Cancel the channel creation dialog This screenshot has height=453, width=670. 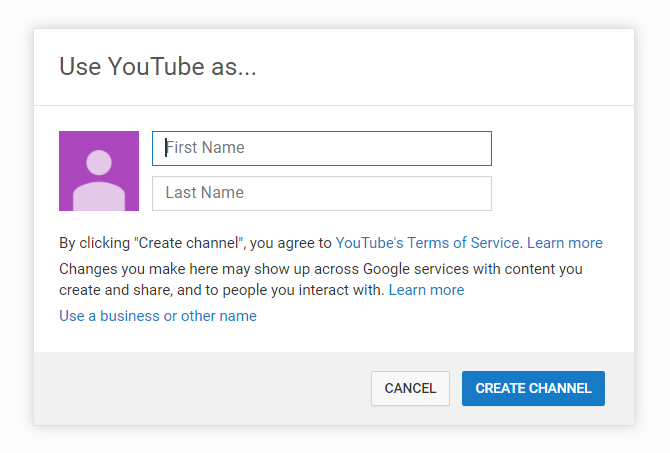410,388
